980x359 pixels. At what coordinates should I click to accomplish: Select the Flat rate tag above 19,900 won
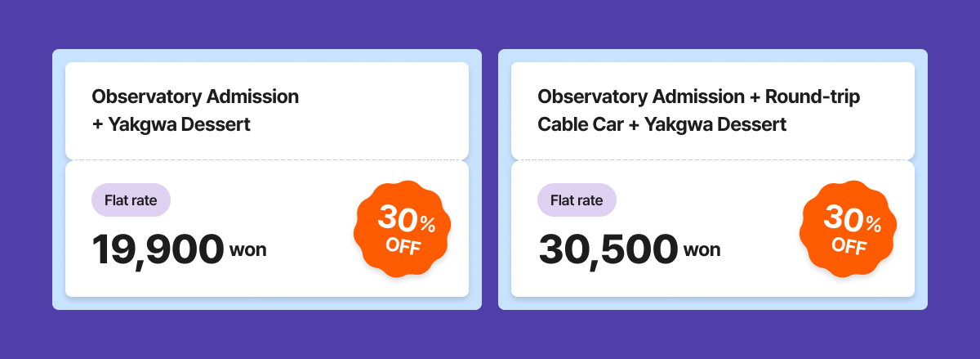(131, 200)
